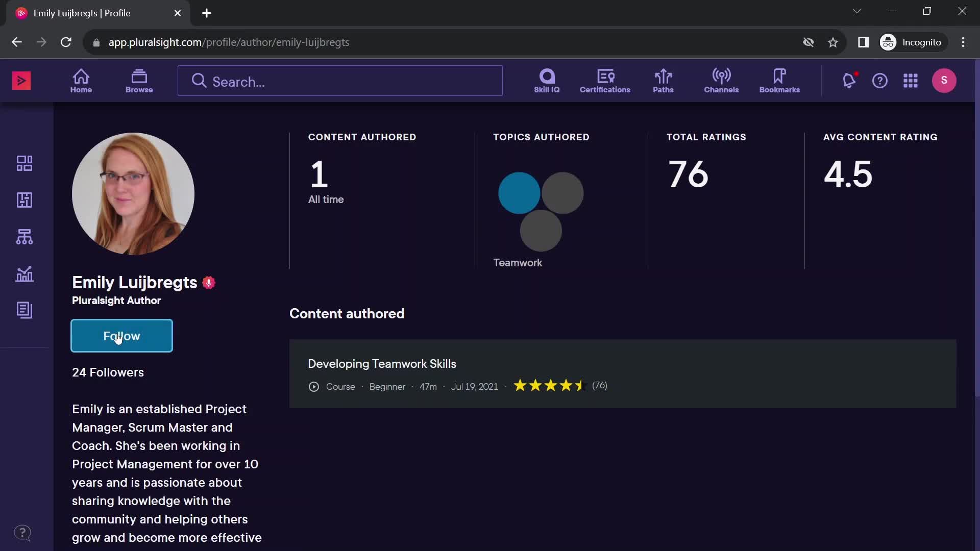Follow Emily Luijbregts

point(121,336)
